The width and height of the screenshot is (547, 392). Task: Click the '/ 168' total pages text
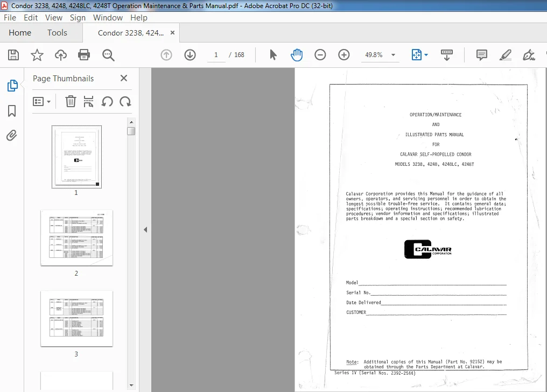(236, 55)
